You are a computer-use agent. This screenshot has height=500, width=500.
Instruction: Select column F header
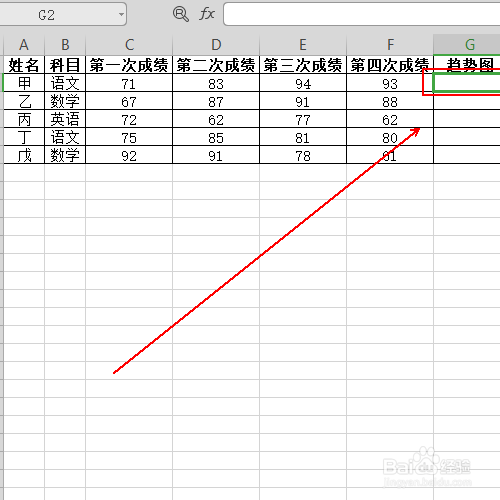coord(390,45)
